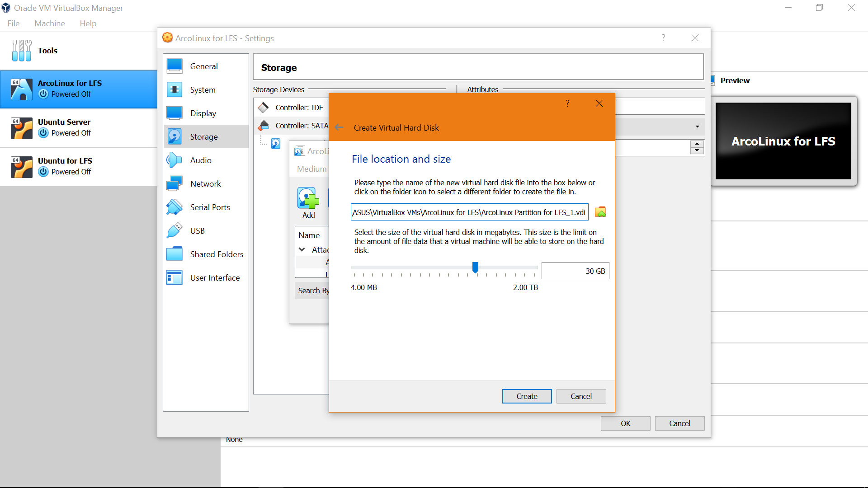Click the ArcoLinux for LFS preview thumbnail
868x488 pixels.
click(x=783, y=141)
